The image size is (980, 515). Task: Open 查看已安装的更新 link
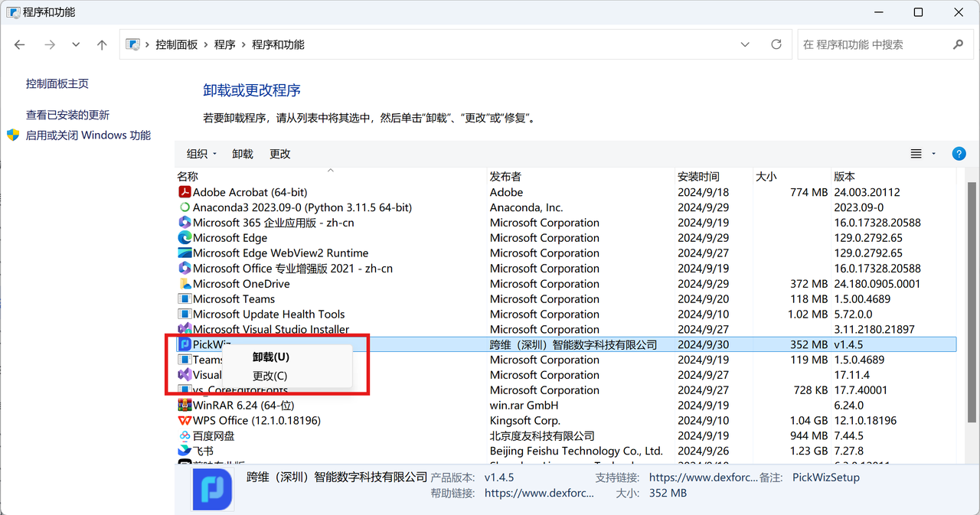67,115
